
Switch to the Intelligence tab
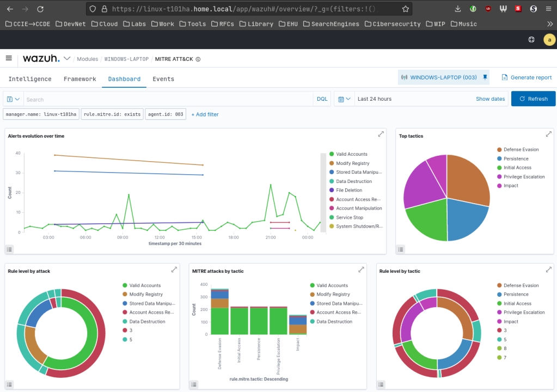tap(30, 79)
